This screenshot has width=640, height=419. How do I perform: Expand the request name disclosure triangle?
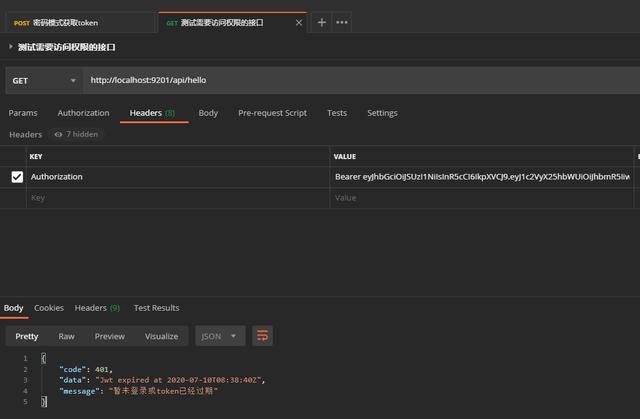(x=11, y=47)
